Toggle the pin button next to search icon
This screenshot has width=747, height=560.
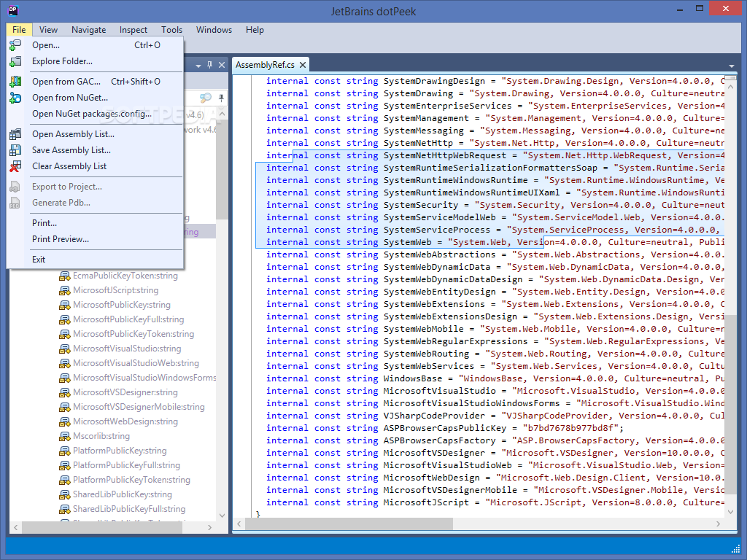[x=221, y=98]
